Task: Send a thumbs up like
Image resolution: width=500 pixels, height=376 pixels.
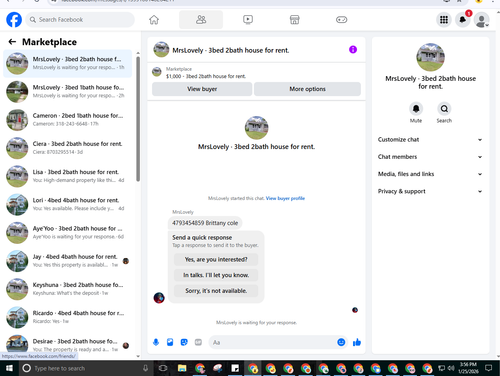Action: pos(357,342)
